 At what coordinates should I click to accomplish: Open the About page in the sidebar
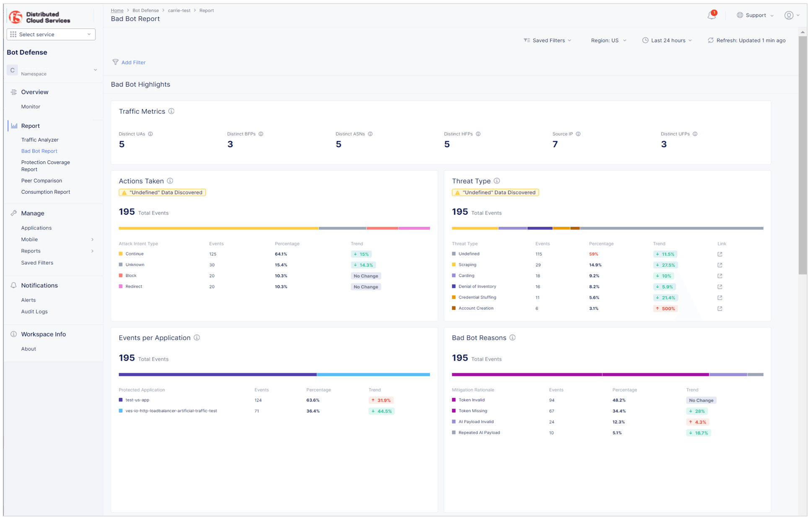pos(28,349)
